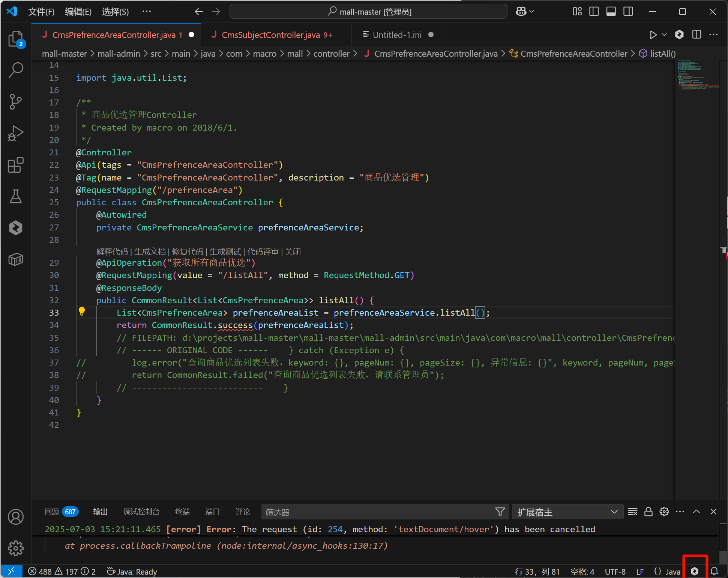Screen dimensions: 728x578
Task: Open the Search view in activity bar
Action: pyautogui.click(x=16, y=70)
